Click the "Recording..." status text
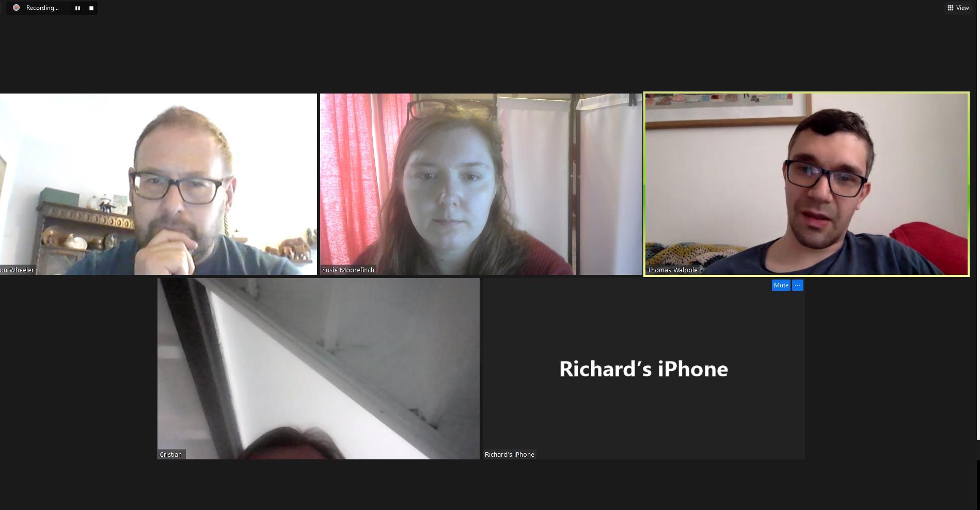The width and height of the screenshot is (980, 510). (x=42, y=8)
